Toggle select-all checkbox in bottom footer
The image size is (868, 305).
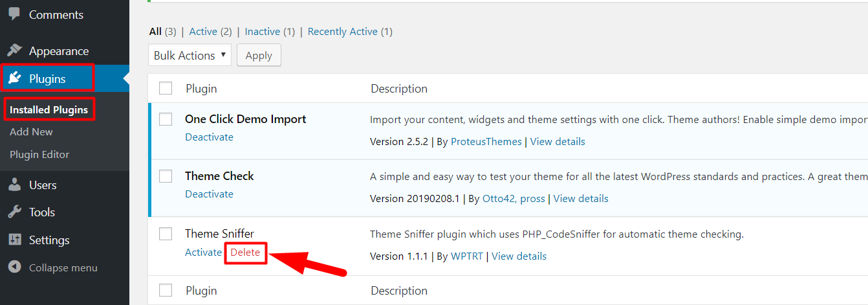166,290
